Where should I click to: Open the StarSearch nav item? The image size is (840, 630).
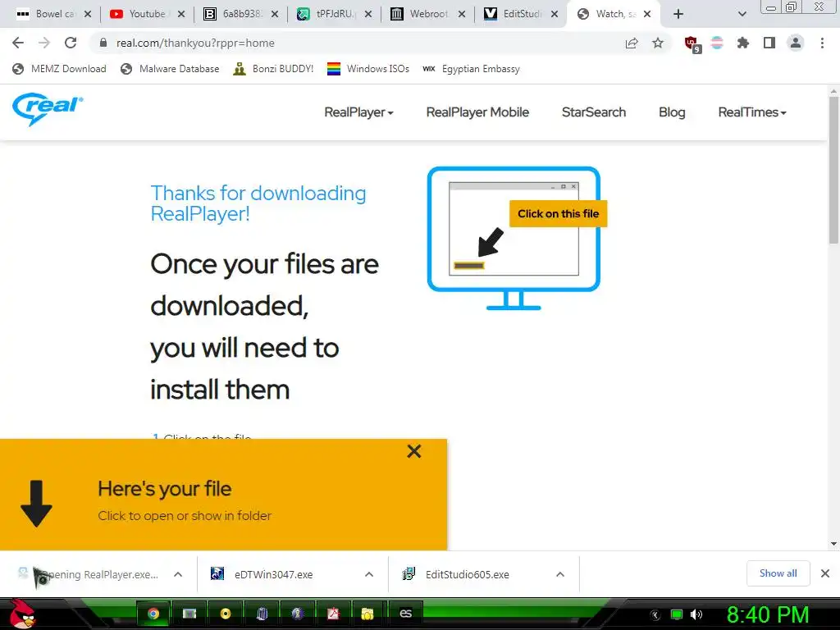594,112
